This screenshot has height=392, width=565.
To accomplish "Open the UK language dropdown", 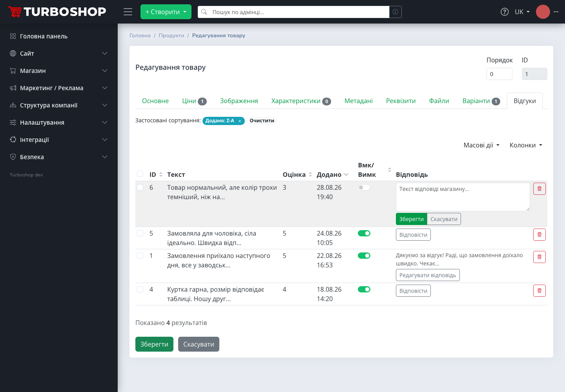I will (522, 12).
